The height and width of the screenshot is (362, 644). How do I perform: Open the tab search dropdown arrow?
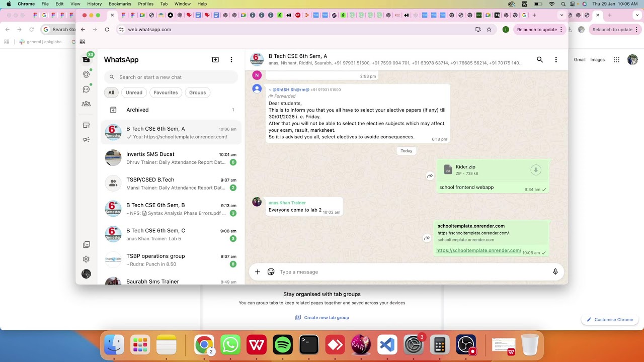(562, 15)
